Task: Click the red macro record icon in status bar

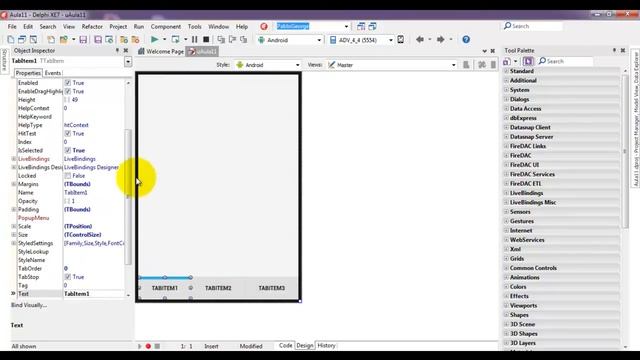Action: click(148, 346)
